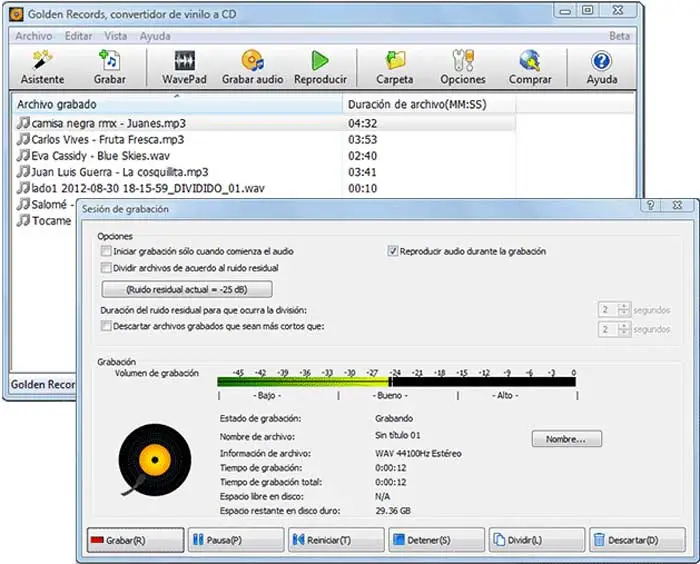The image size is (700, 564).
Task: Click the 29.36 GB remaining space value
Action: coord(393,510)
